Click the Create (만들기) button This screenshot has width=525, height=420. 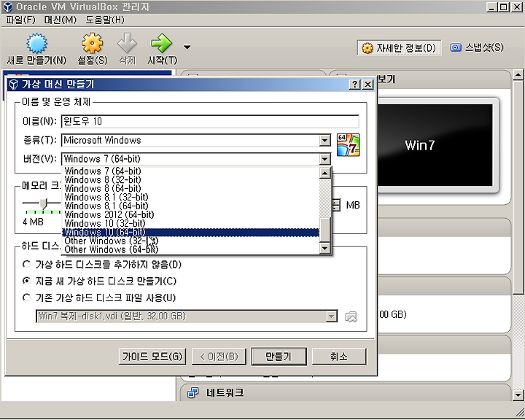[x=279, y=357]
